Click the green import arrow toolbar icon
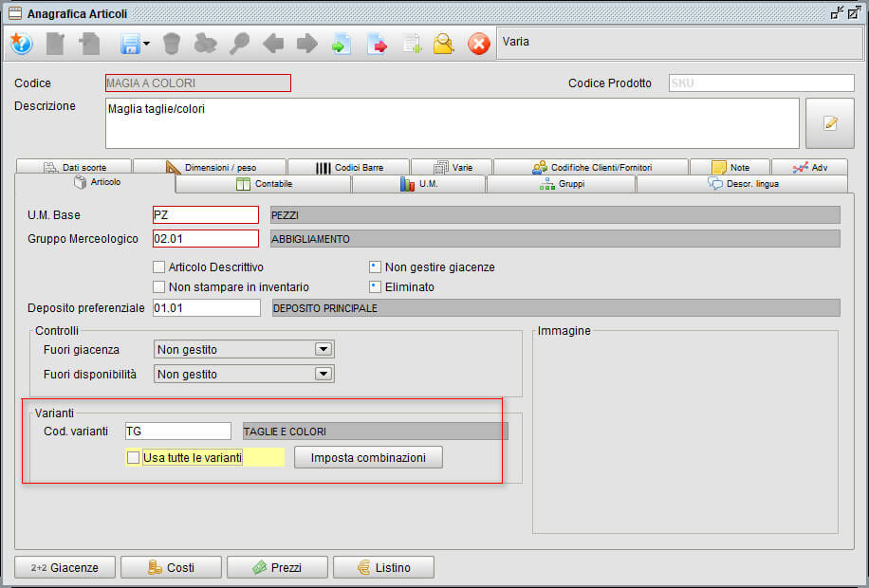The image size is (869, 588). [341, 44]
